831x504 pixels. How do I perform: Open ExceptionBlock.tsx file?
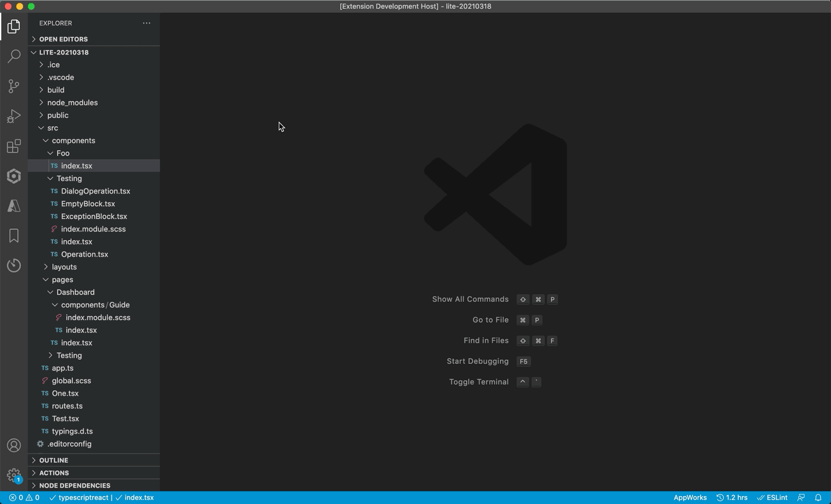(x=94, y=217)
